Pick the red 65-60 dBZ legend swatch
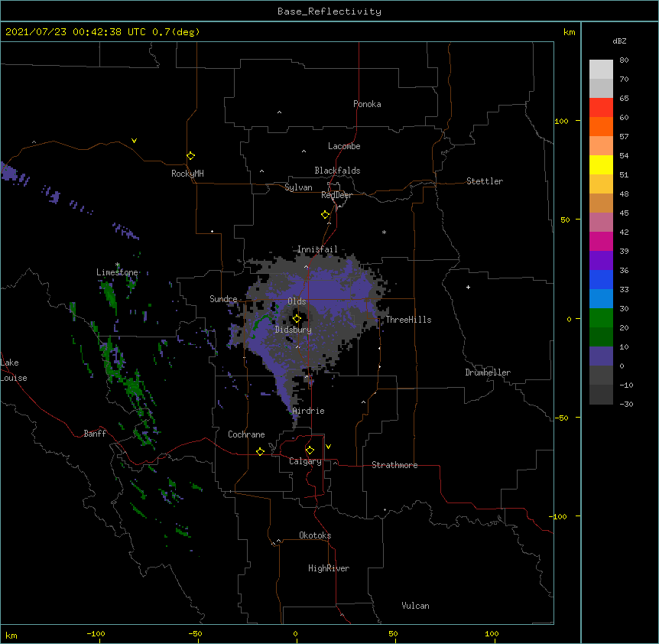The height and width of the screenshot is (644, 659). [601, 107]
